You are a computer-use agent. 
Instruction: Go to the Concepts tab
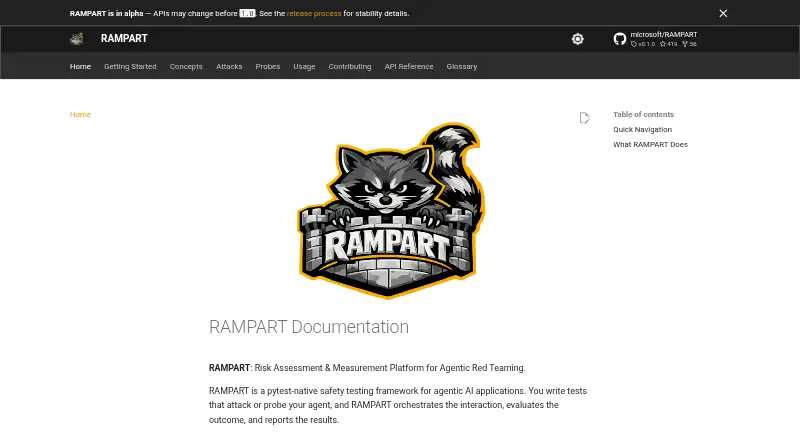186,66
